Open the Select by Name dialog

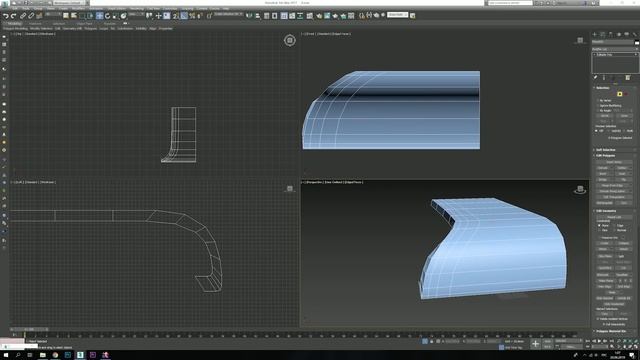pos(74,16)
